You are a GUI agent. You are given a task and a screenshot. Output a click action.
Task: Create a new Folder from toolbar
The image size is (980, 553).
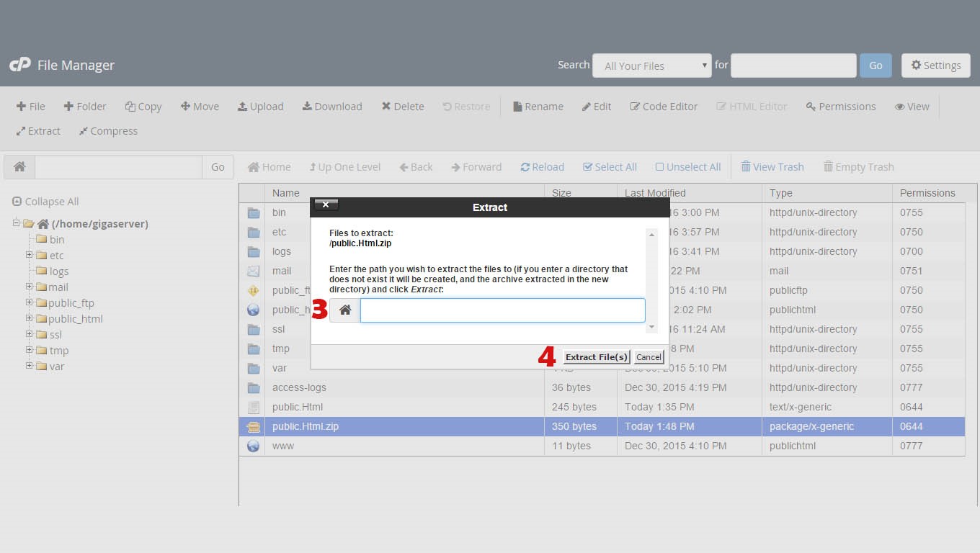[x=85, y=107]
